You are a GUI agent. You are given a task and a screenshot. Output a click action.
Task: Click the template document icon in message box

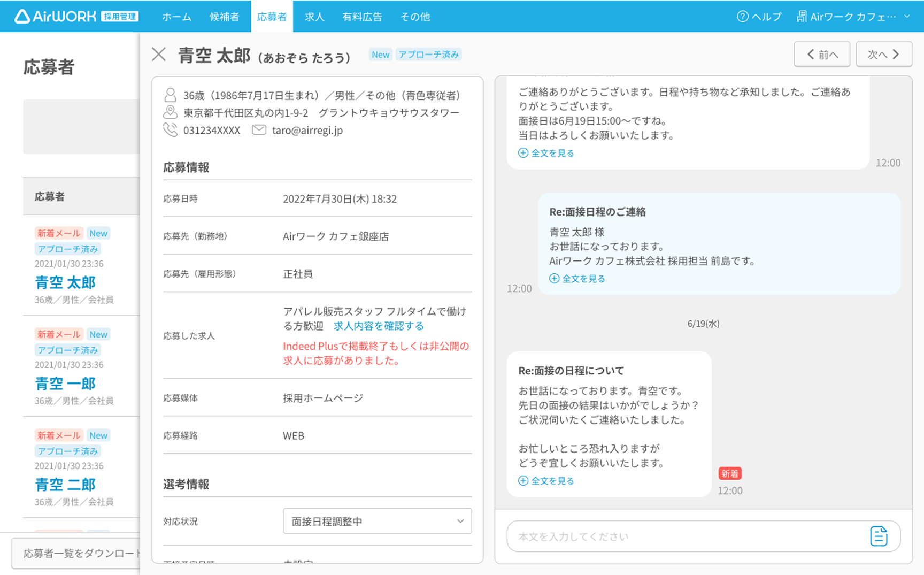[x=879, y=536]
